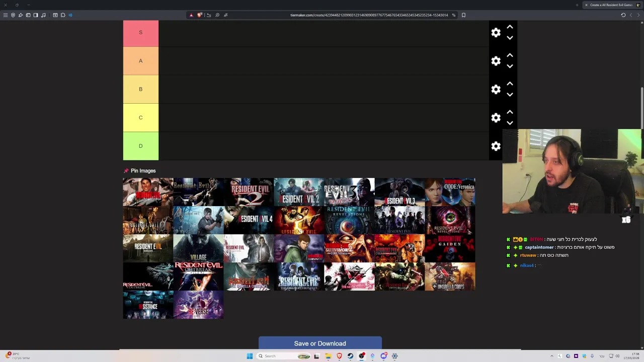Reload the page with refresh icon
The width and height of the screenshot is (644, 362).
pos(623,15)
